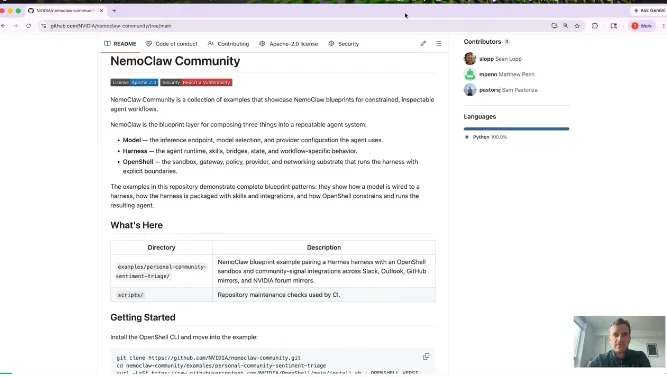Open site information icon in address bar

click(x=43, y=26)
